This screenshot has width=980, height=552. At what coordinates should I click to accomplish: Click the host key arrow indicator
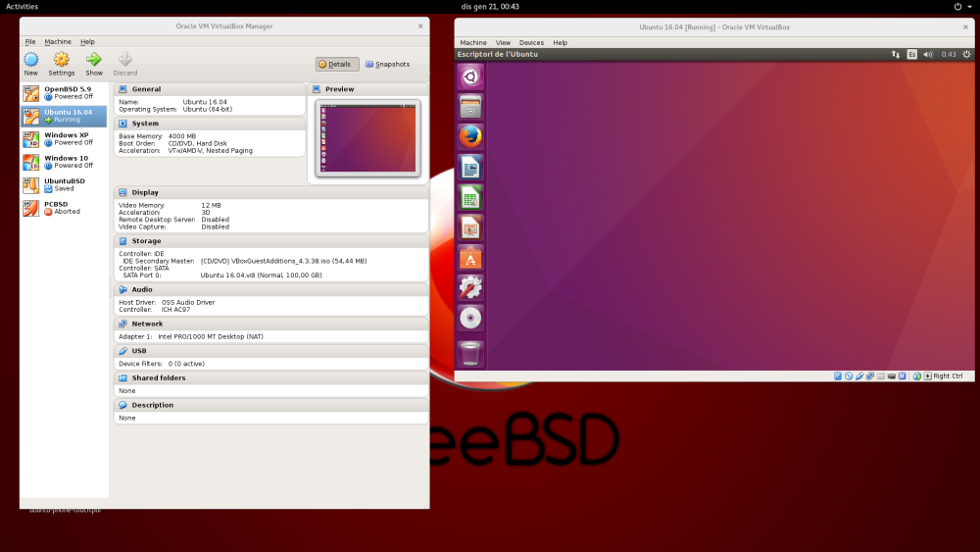pos(927,376)
